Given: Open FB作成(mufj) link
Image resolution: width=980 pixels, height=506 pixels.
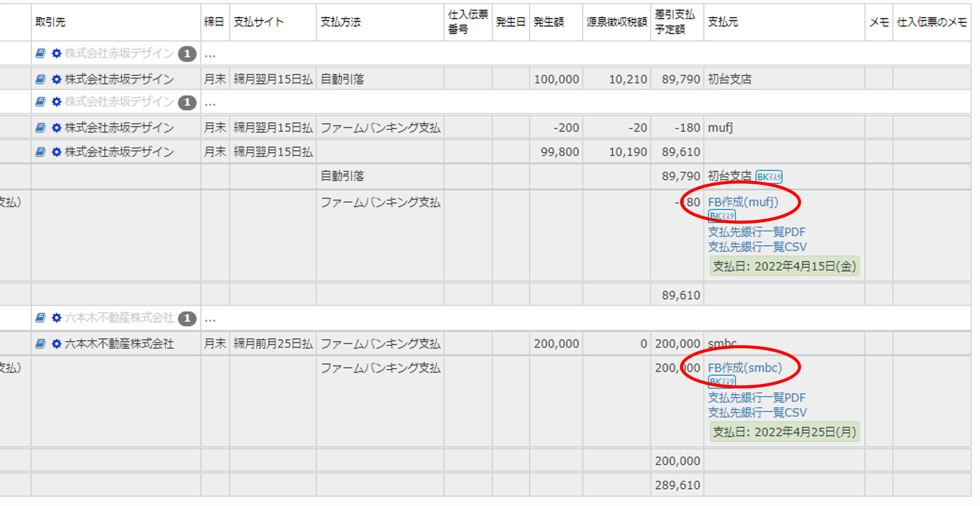Looking at the screenshot, I should pos(743,202).
